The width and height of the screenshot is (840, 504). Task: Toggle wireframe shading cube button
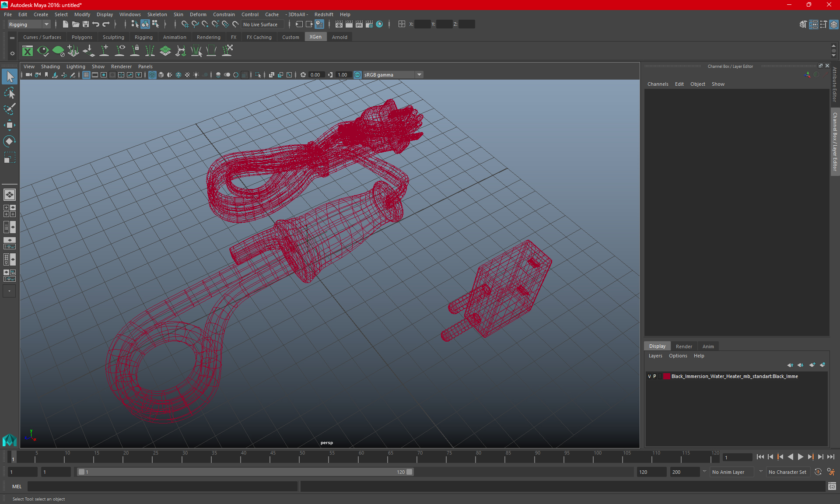coord(152,75)
